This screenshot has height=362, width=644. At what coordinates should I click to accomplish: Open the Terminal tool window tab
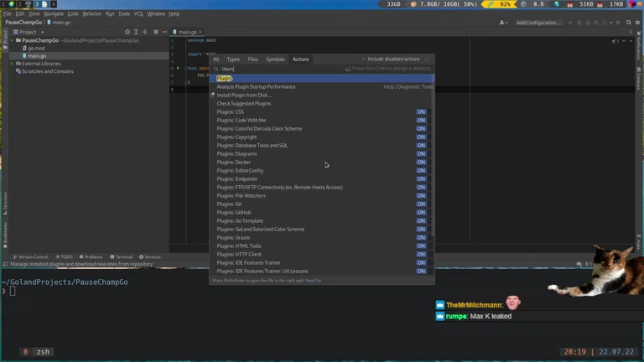(x=121, y=256)
